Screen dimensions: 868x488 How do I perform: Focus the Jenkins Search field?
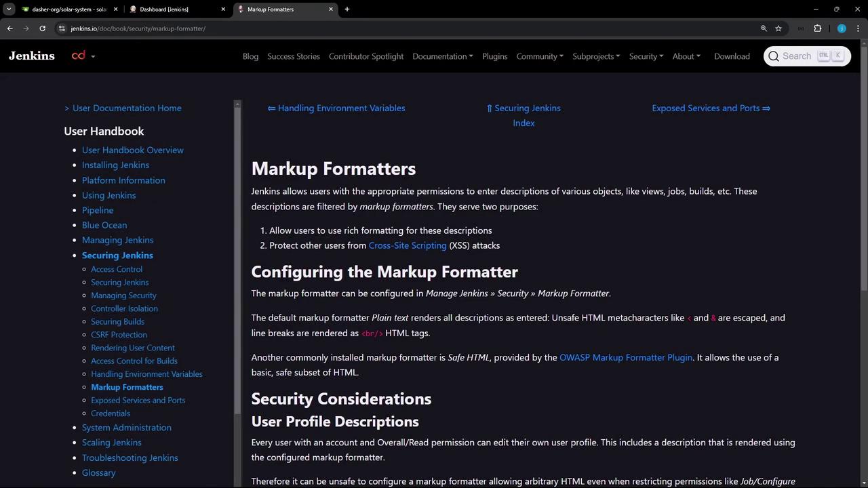[x=807, y=56]
